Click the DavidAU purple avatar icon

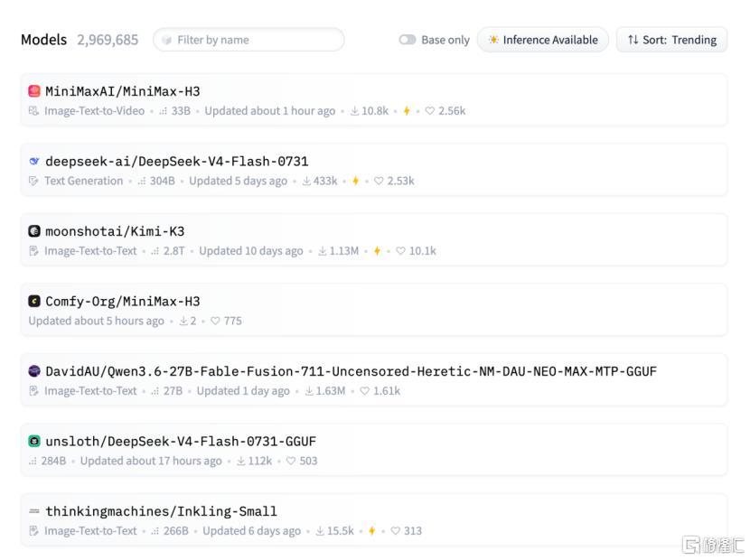[34, 371]
